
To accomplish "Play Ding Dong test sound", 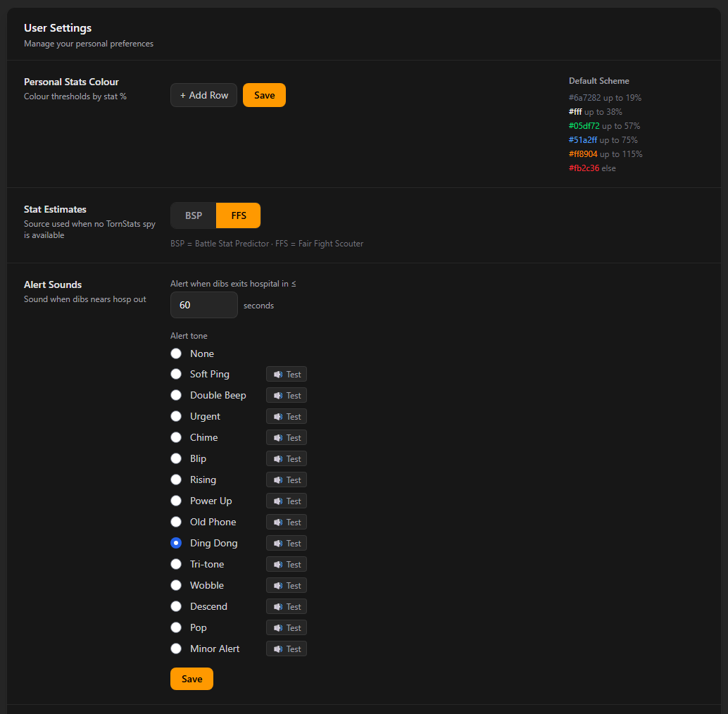I will click(x=287, y=543).
